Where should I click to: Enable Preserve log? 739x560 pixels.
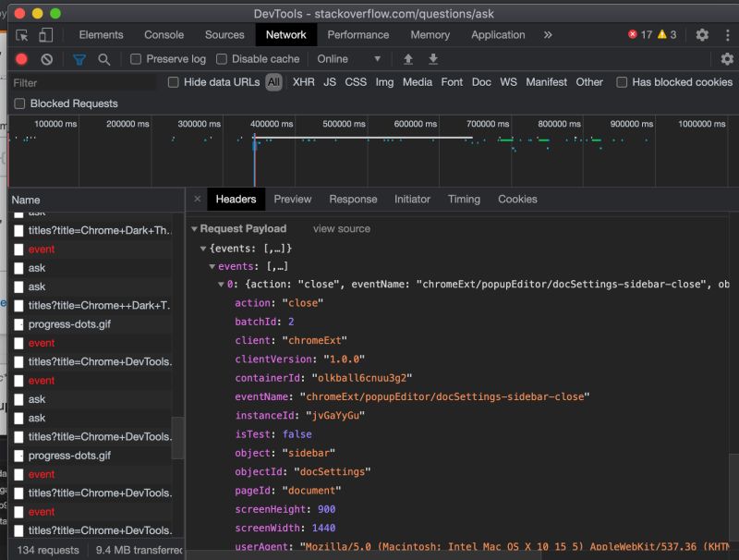point(135,58)
